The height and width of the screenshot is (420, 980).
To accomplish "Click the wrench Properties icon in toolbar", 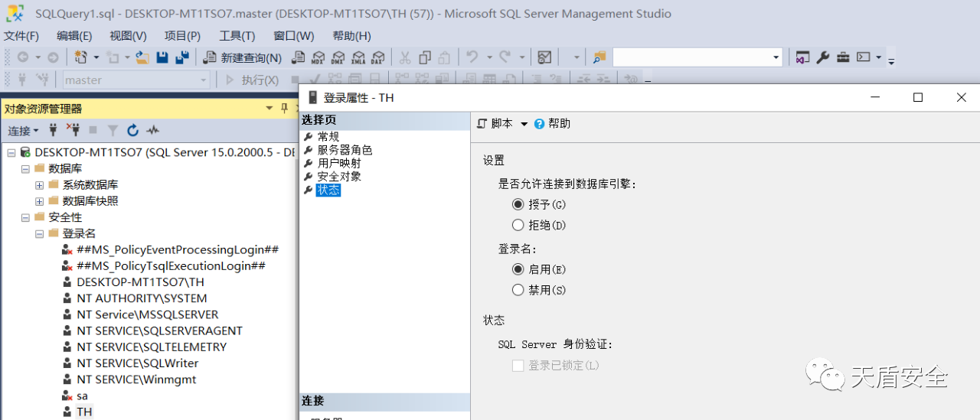I will coord(823,57).
